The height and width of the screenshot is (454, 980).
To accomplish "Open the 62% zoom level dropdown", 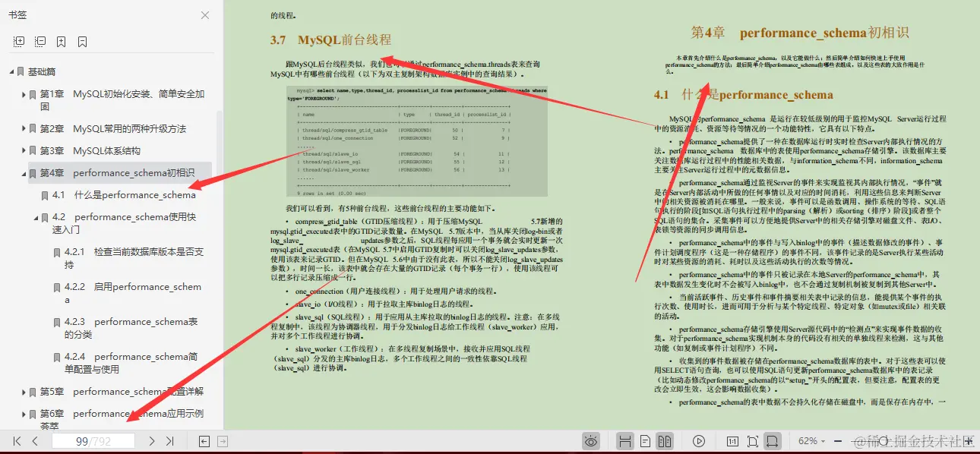I will (x=813, y=440).
